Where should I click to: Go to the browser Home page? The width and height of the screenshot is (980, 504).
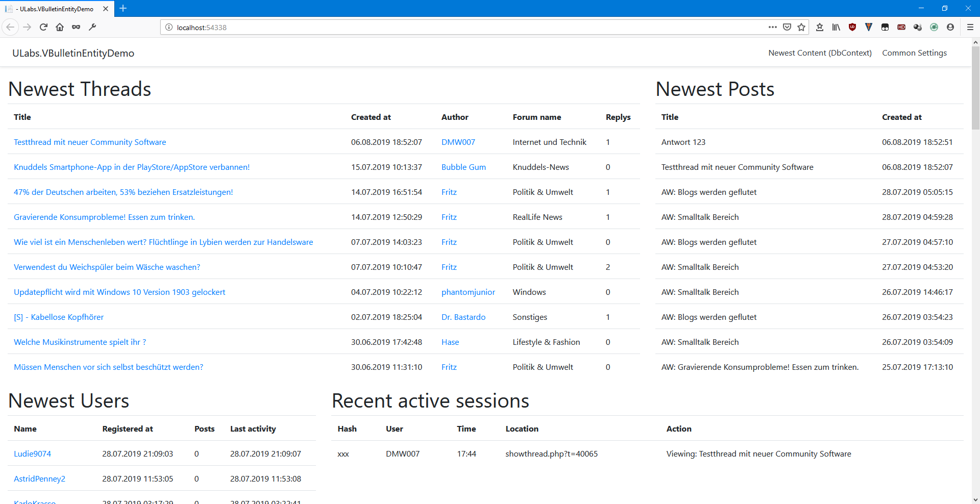60,27
